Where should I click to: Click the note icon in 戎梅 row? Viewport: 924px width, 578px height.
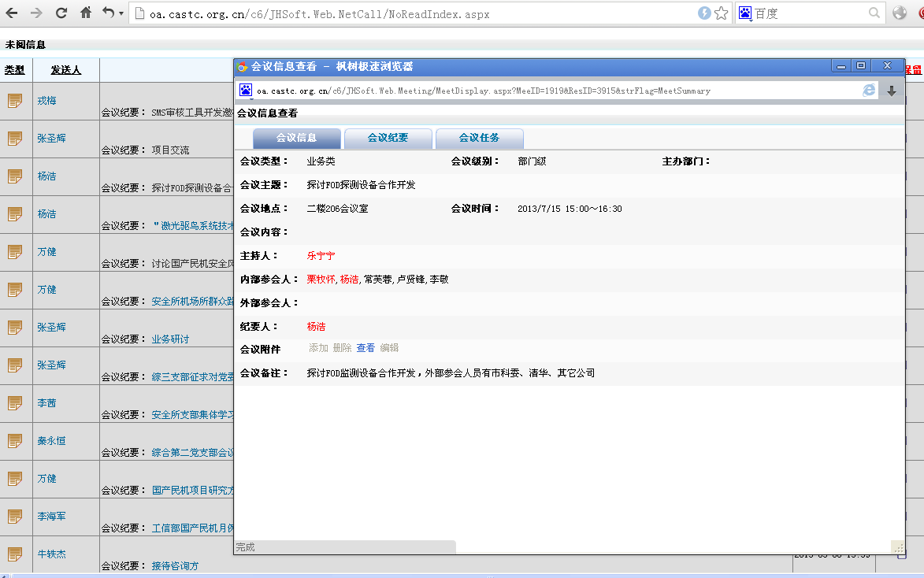(x=15, y=101)
